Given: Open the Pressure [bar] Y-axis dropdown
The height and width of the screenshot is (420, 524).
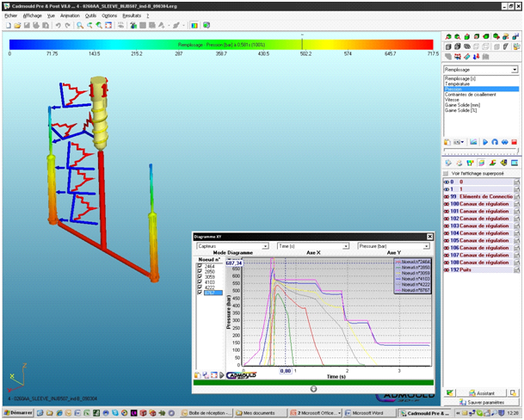Looking at the screenshot, I should coord(427,246).
